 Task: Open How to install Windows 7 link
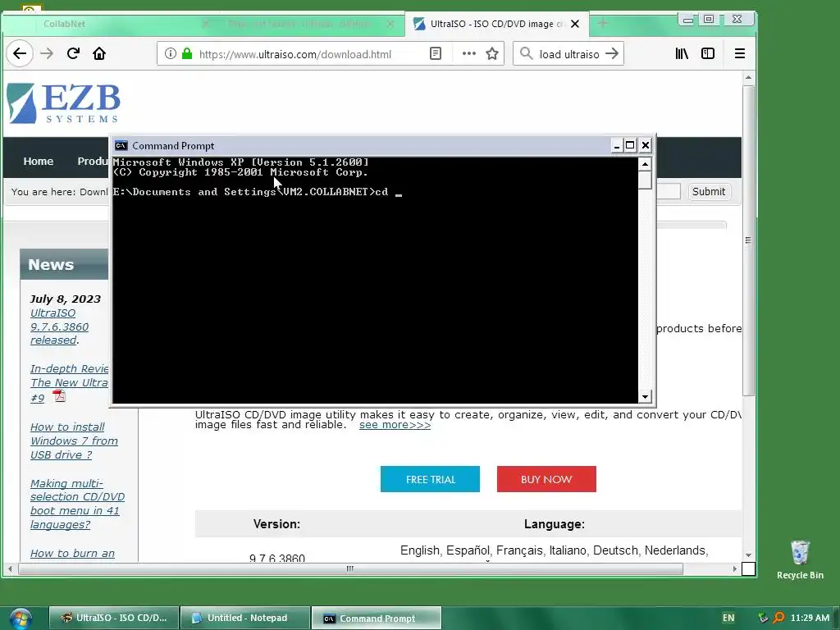click(74, 441)
